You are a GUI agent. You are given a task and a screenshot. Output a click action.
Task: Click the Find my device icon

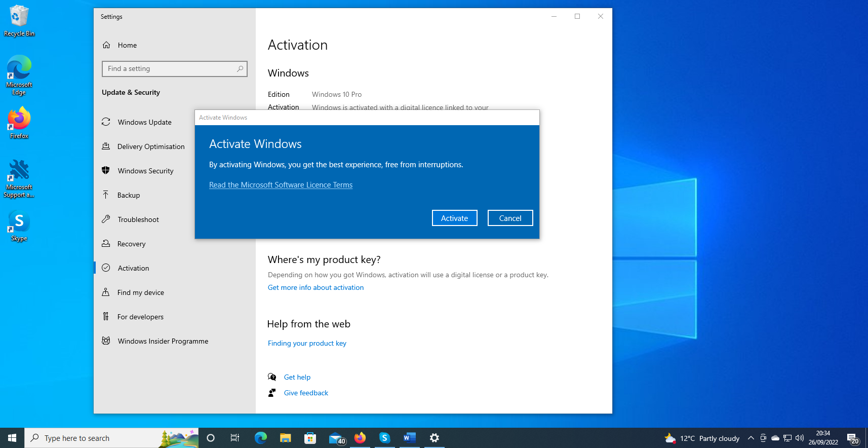coord(106,292)
